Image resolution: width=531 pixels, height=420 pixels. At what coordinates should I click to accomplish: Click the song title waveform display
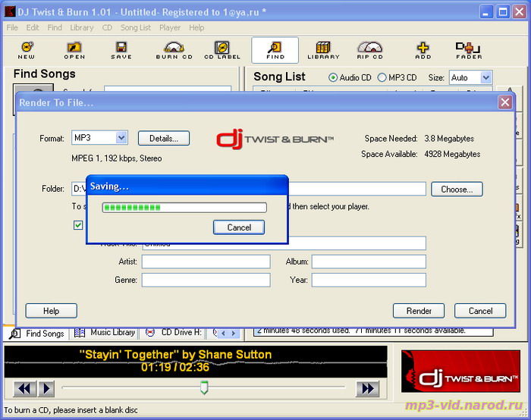click(196, 362)
